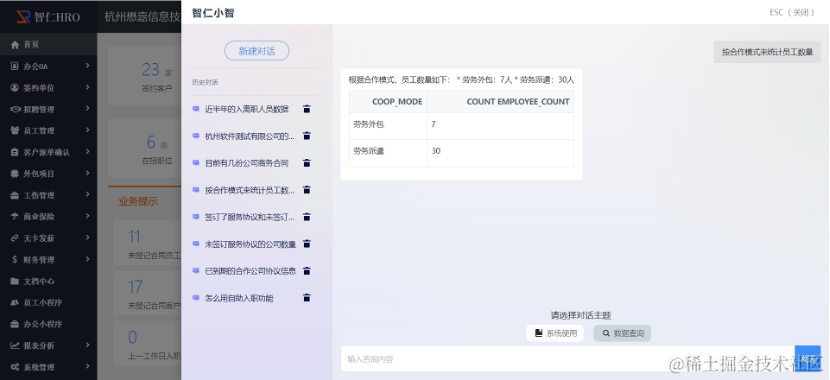Click the value 7 in the table
The width and height of the screenshot is (830, 380).
[434, 124]
